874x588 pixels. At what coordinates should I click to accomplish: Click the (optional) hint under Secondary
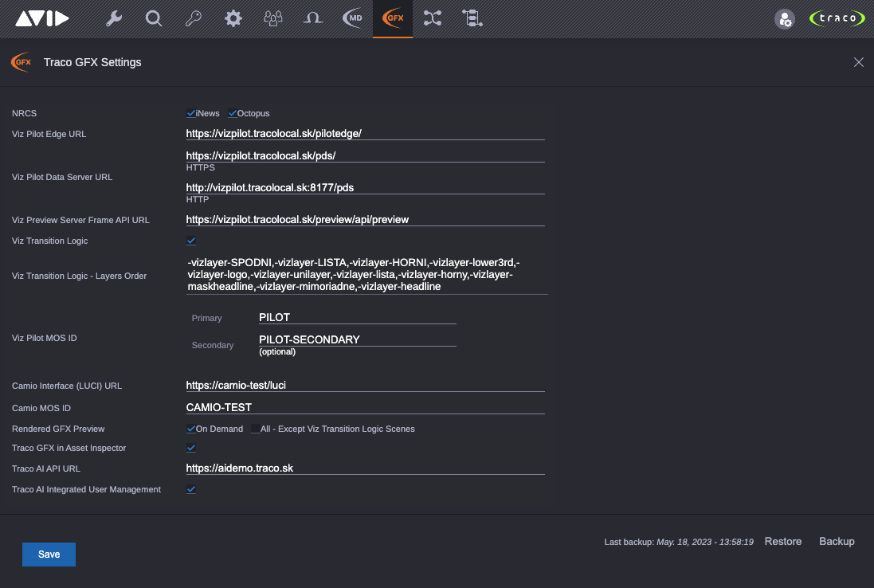[x=277, y=351]
